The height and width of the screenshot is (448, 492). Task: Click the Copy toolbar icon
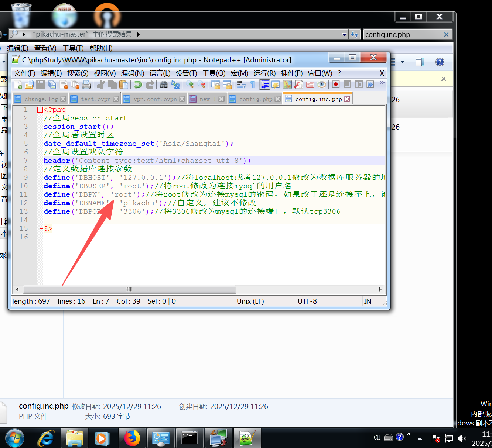pos(112,85)
